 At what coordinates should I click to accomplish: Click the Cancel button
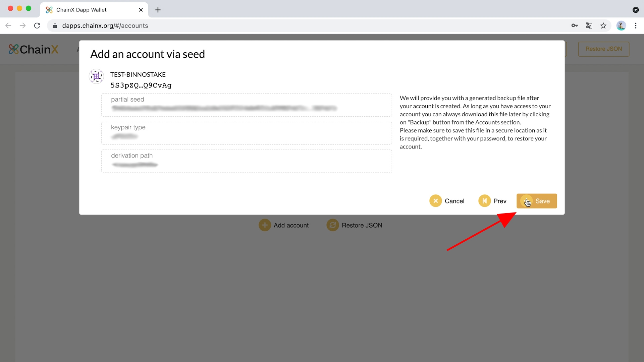(x=447, y=201)
